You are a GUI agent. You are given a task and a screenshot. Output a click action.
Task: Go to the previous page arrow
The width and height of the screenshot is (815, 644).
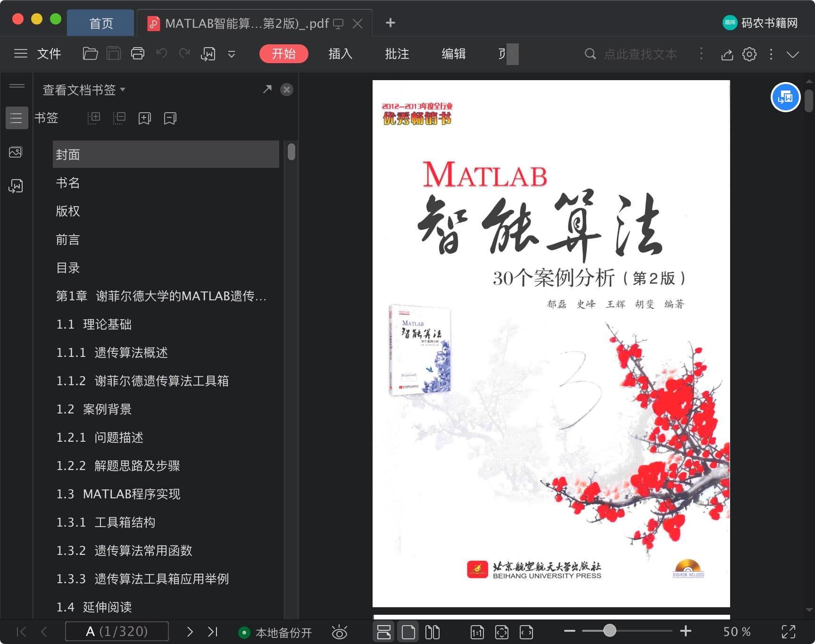(x=44, y=632)
